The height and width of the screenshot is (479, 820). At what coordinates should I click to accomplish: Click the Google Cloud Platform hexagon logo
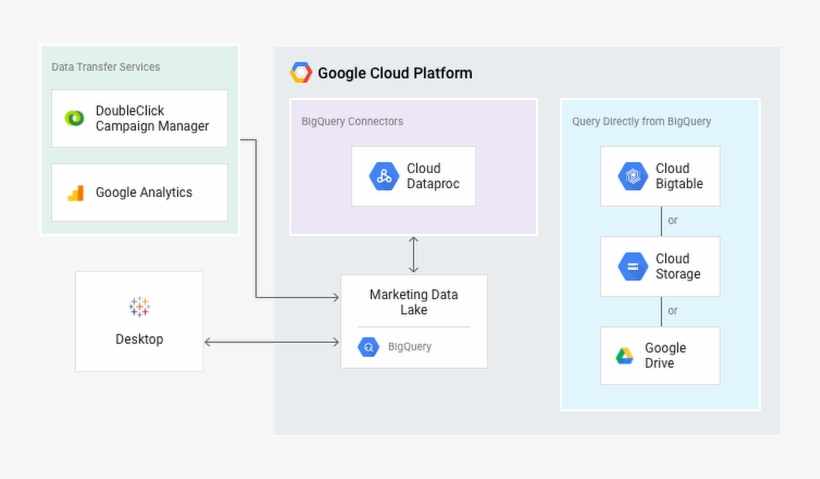point(301,73)
